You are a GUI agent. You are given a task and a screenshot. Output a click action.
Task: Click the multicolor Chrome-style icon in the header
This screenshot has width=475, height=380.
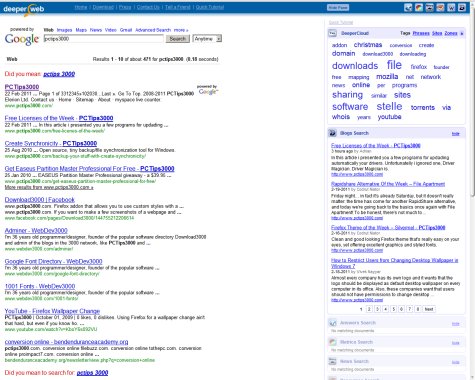coord(419,7)
